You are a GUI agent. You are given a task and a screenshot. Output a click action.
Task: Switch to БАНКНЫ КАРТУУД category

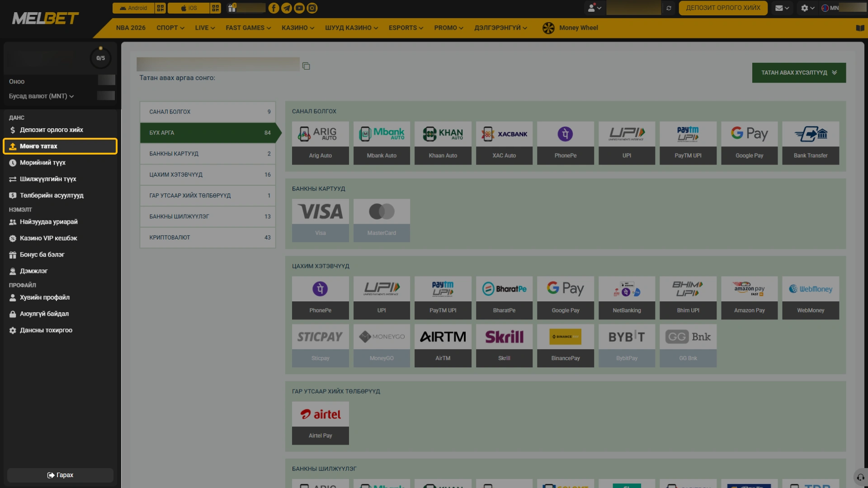(x=208, y=154)
